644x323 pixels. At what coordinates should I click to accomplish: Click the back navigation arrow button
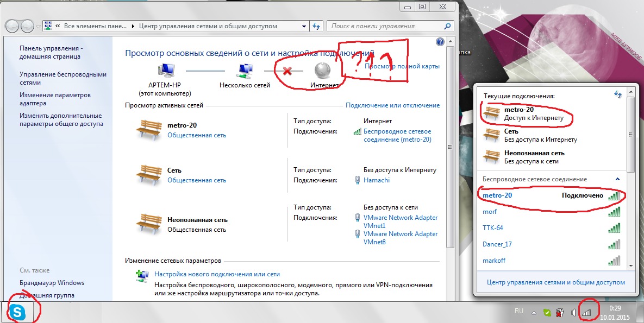[x=12, y=26]
